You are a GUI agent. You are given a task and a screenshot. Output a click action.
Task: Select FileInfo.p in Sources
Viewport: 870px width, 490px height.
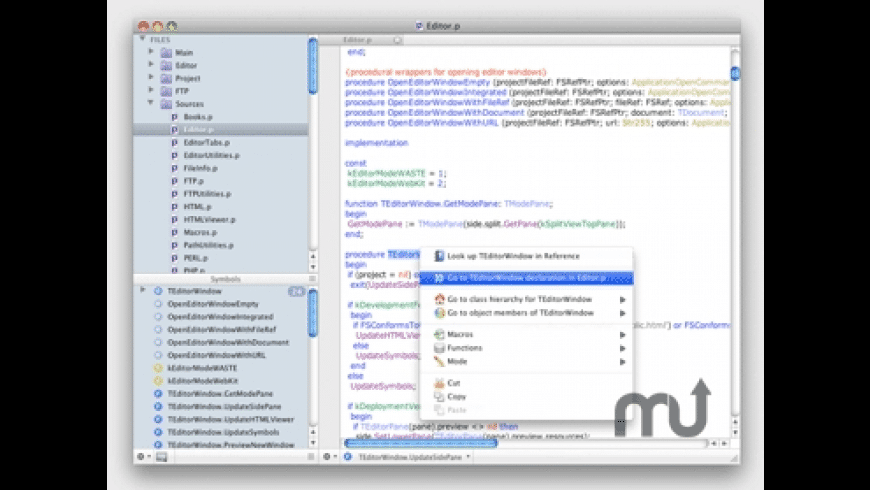pos(200,168)
